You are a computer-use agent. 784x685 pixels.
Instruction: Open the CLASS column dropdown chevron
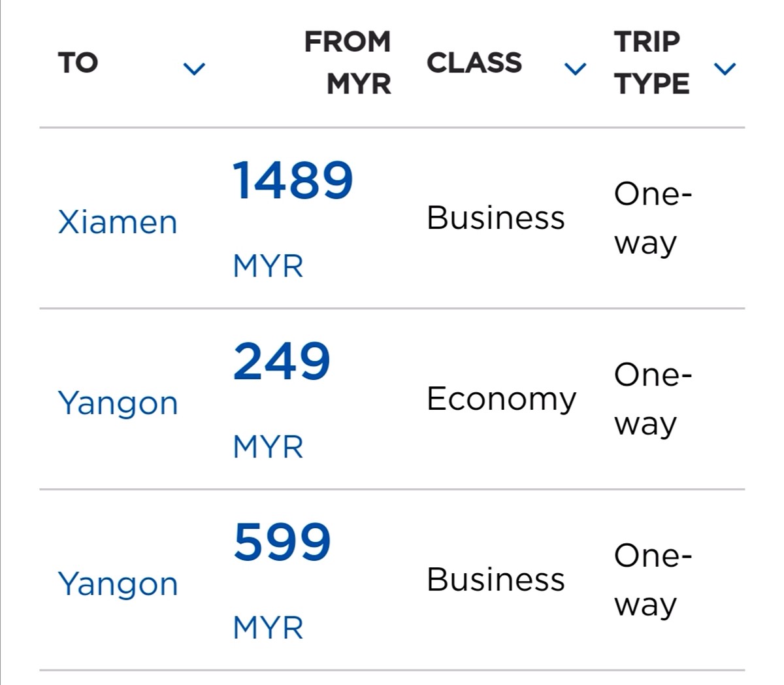575,68
